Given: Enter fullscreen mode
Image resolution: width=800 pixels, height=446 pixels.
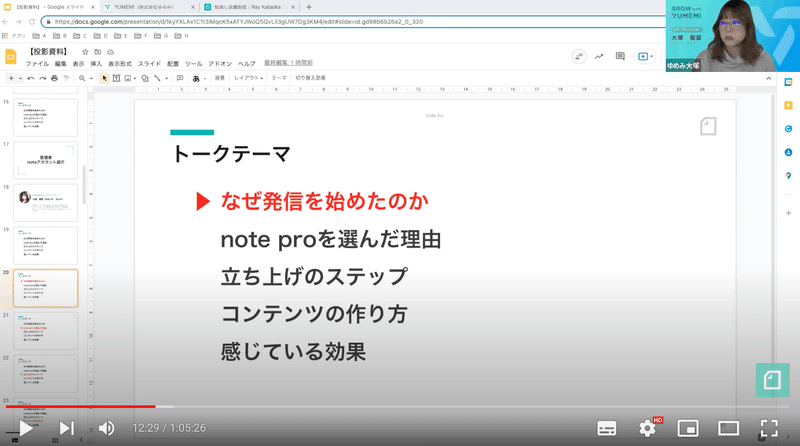Looking at the screenshot, I should (x=769, y=428).
